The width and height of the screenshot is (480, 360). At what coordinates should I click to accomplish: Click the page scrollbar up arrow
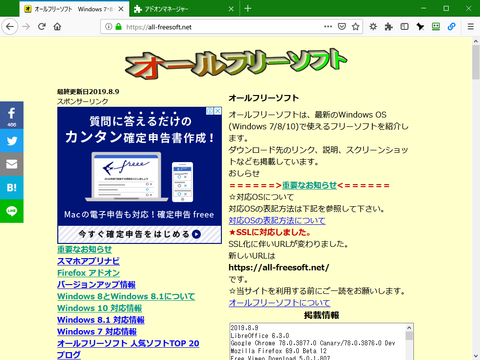476,41
